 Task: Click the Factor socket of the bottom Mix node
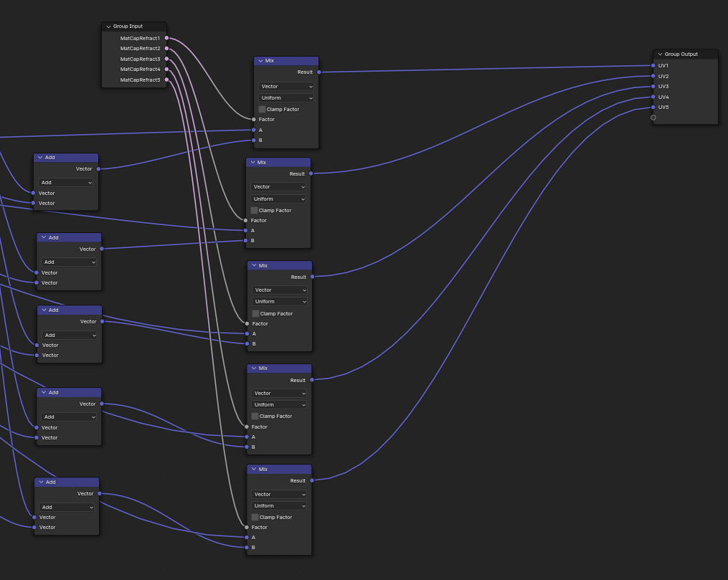247,527
